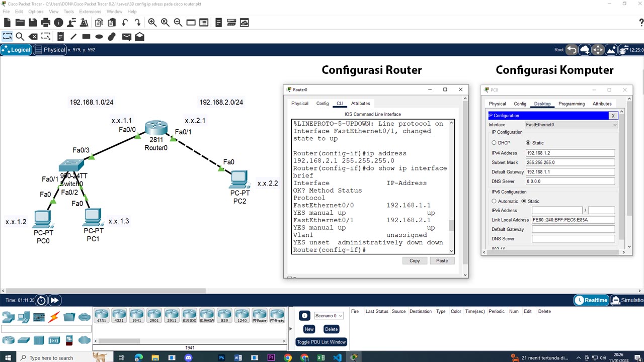Add a Complex PDU with the open envelope
644x362 pixels.
coord(140,36)
